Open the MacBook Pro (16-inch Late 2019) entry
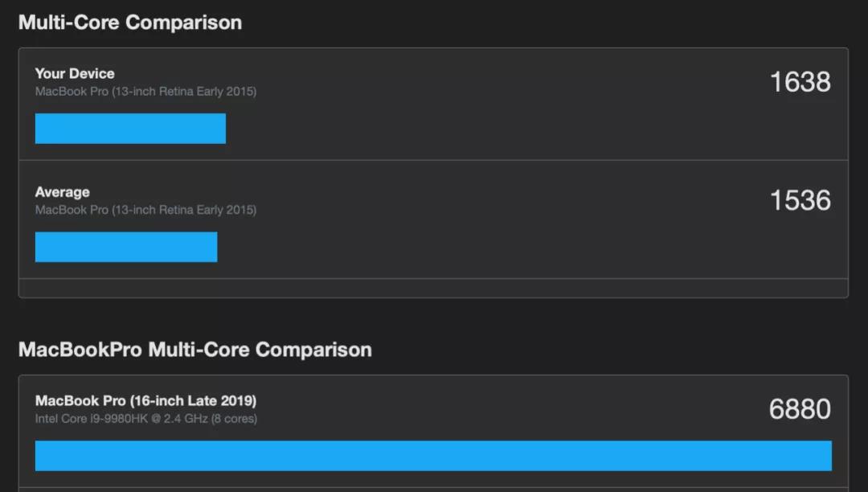The image size is (868, 492). (x=145, y=400)
